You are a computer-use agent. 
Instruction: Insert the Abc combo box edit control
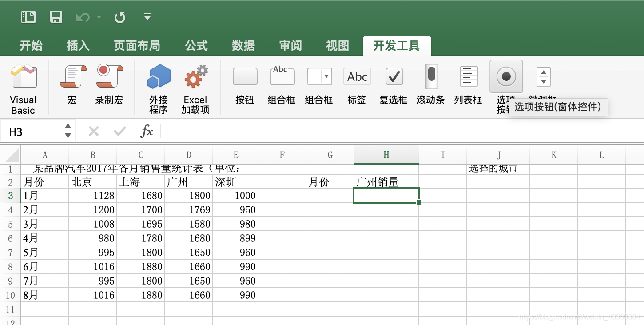tap(282, 84)
